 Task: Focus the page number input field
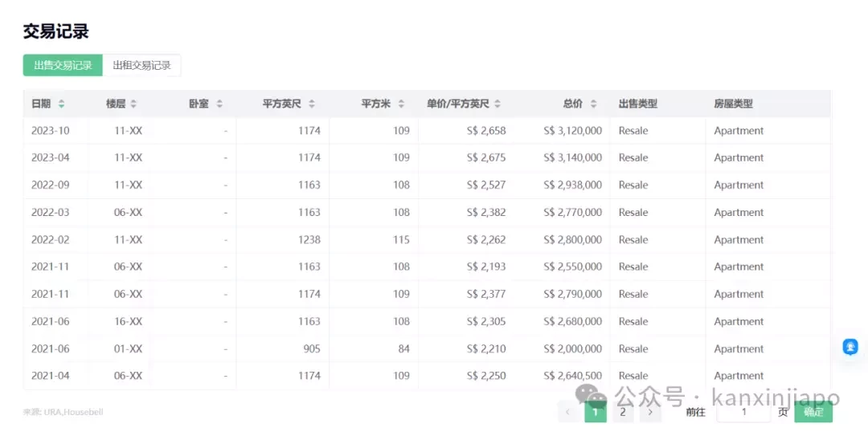pyautogui.click(x=743, y=412)
